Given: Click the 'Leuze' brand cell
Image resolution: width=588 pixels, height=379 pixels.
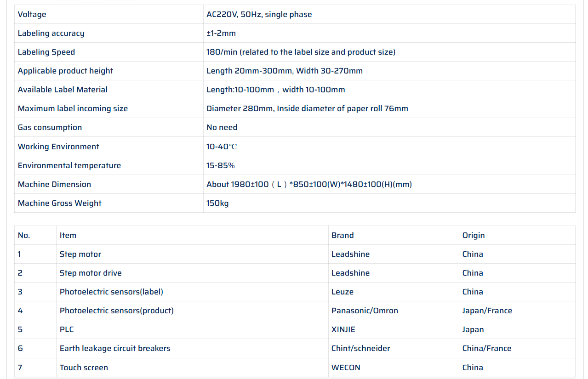Looking at the screenshot, I should 343,292.
